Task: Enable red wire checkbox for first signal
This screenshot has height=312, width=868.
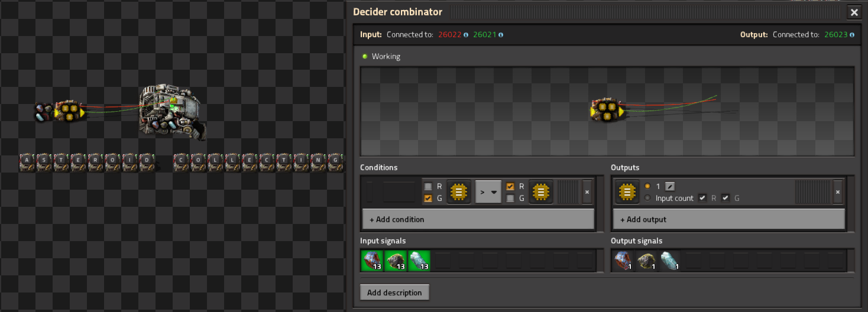Action: tap(428, 186)
